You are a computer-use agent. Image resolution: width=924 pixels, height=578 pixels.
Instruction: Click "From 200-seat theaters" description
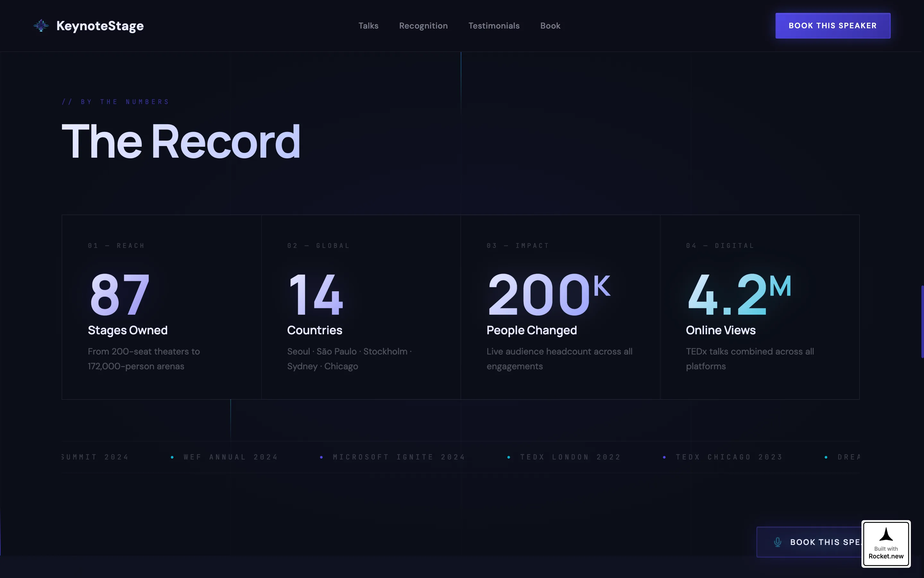pos(144,359)
